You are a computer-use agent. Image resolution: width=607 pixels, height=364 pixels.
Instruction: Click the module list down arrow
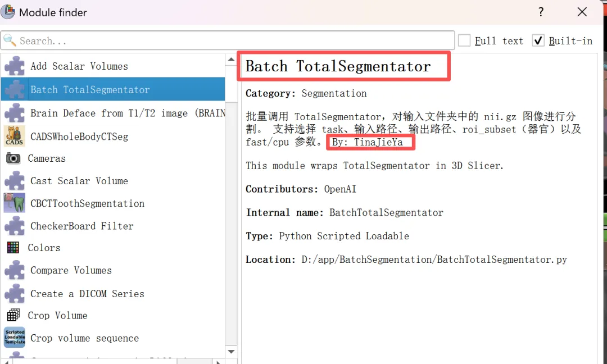(x=231, y=351)
